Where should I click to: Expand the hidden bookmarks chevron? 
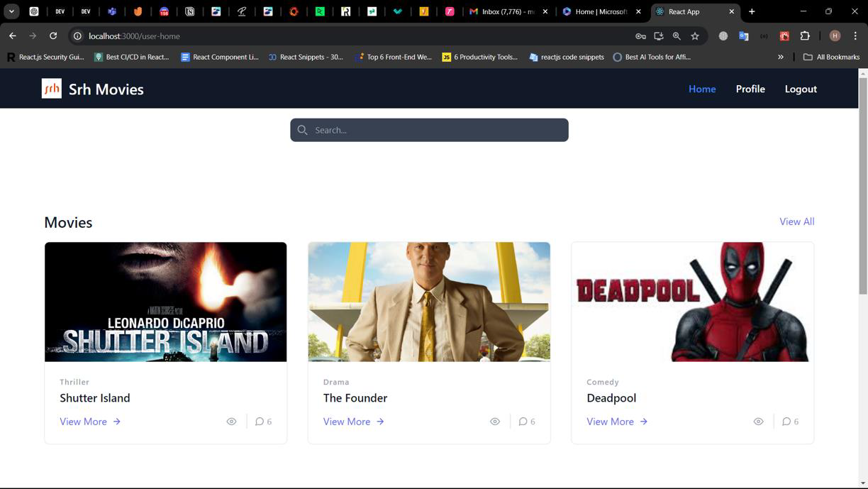pos(781,57)
